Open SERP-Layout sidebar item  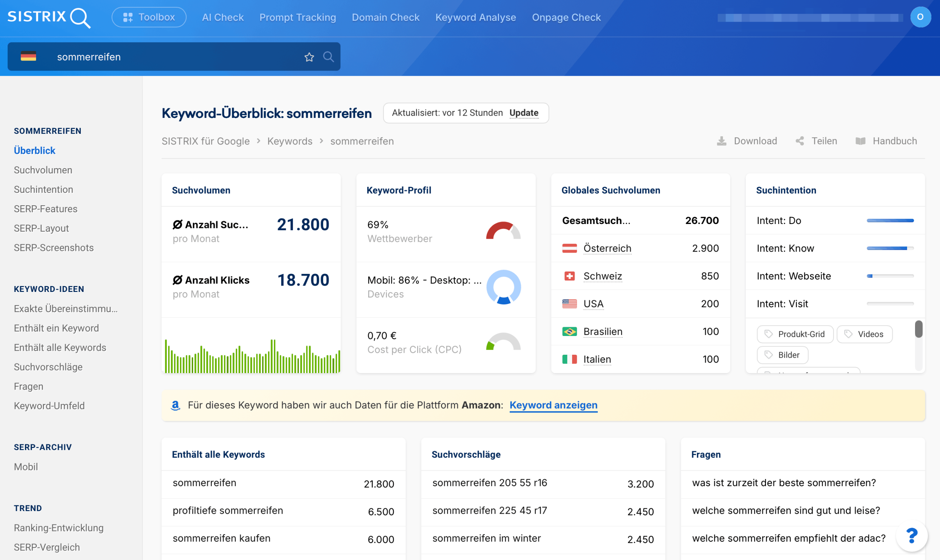point(41,228)
